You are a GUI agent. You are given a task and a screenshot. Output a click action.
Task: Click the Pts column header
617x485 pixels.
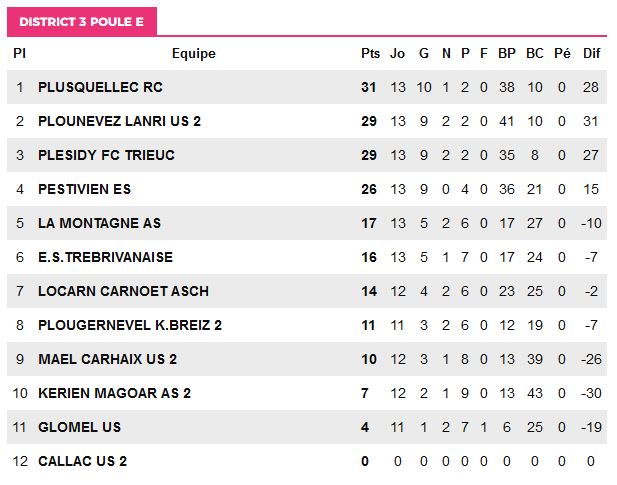(x=370, y=53)
